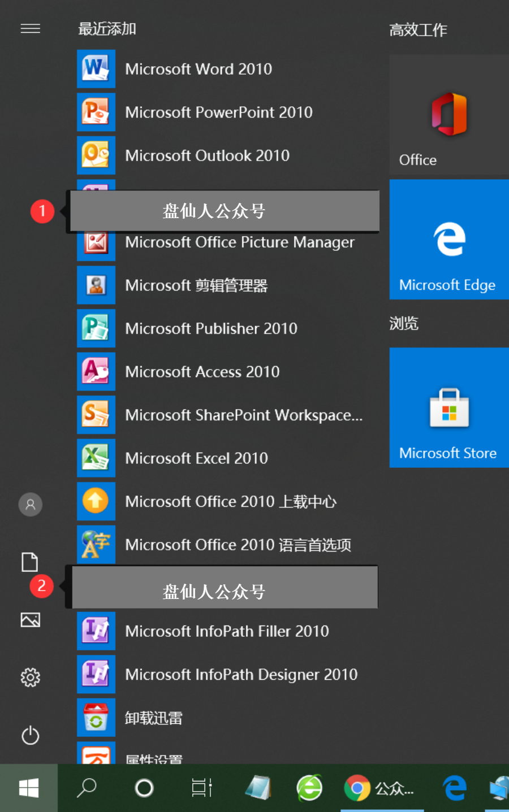Open the Microsoft Store tile

449,407
